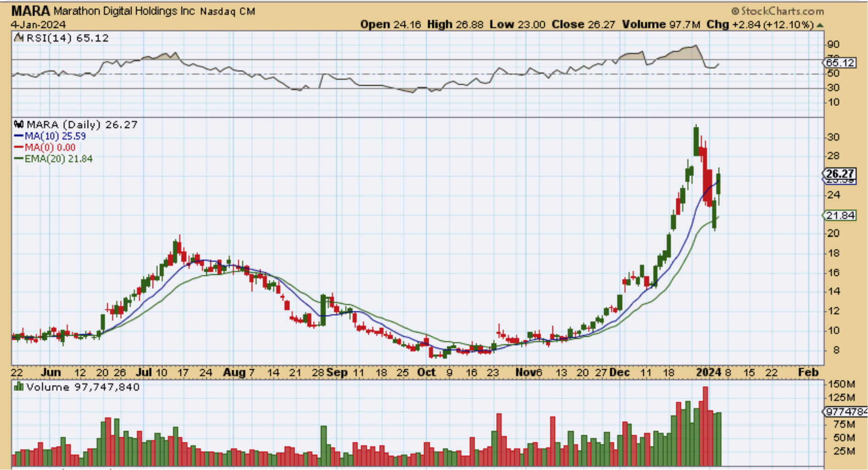This screenshot has width=868, height=470.
Task: Click the Jul label on the date axis
Action: point(144,372)
